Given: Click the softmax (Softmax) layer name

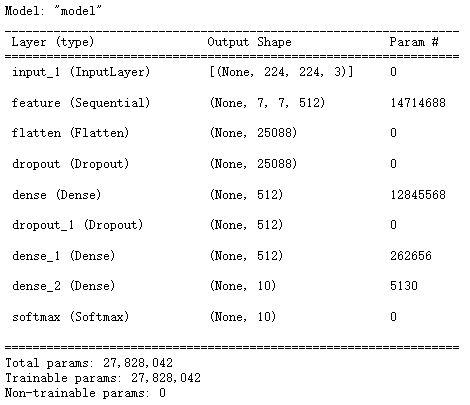Looking at the screenshot, I should coord(70,316).
